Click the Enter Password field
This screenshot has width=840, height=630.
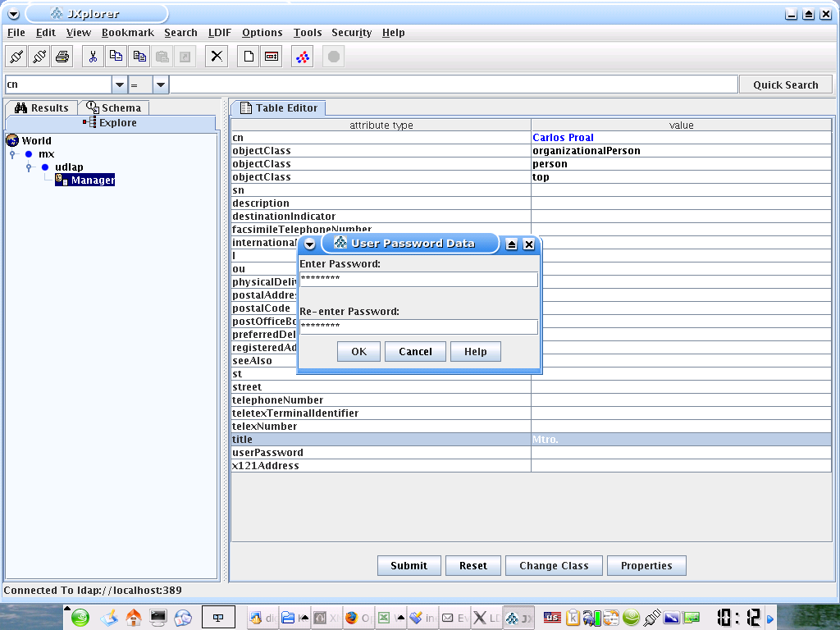point(418,280)
